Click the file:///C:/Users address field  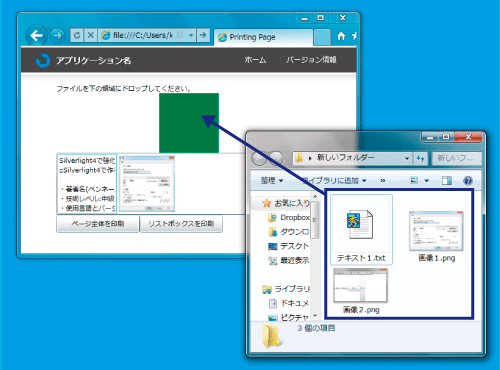tap(142, 35)
